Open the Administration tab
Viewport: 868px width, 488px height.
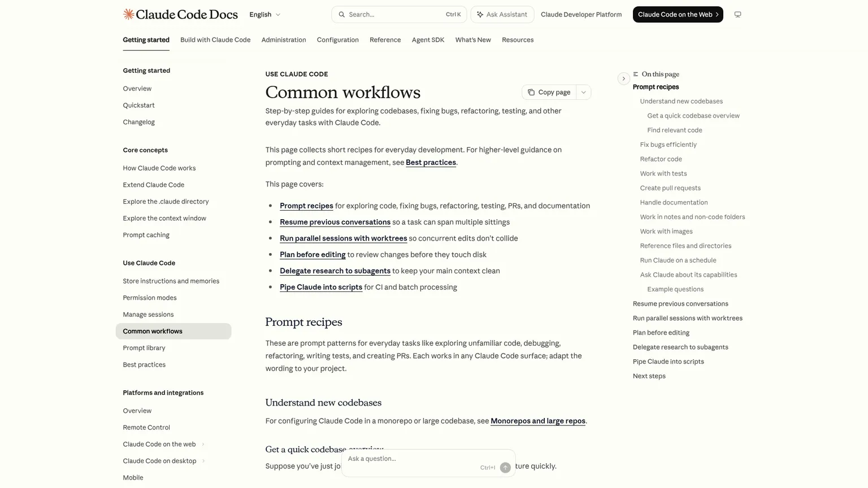284,40
